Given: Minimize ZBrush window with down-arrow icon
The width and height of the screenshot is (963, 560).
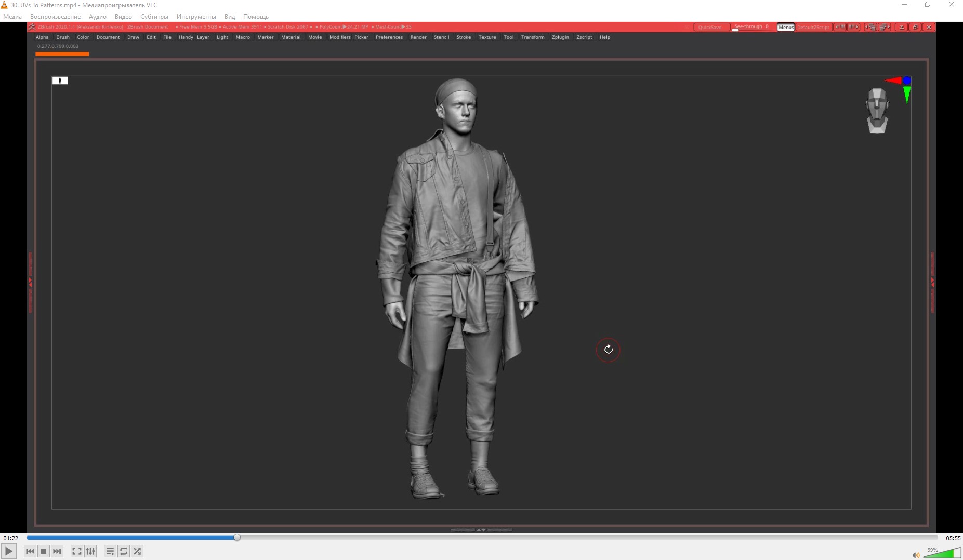Looking at the screenshot, I should pyautogui.click(x=902, y=27).
